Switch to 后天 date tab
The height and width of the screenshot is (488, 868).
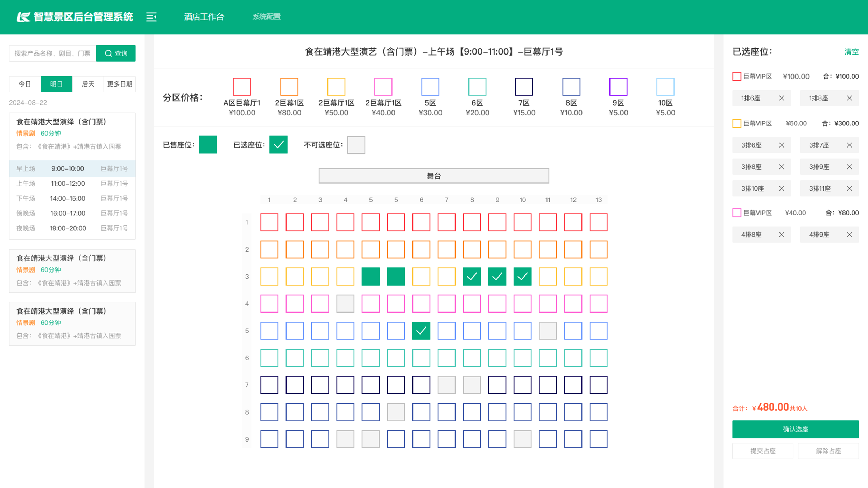point(88,84)
